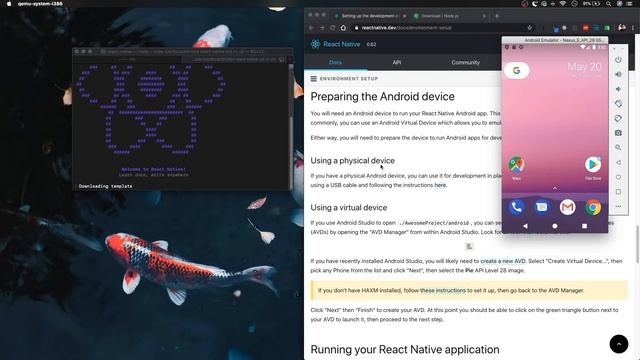Launch Chrome app in emulator dock

[x=593, y=207]
